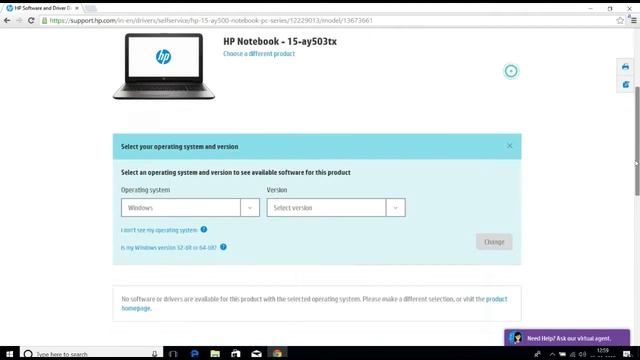This screenshot has height=360, width=640.
Task: Open the 'product homepage' link
Action: 496,299
